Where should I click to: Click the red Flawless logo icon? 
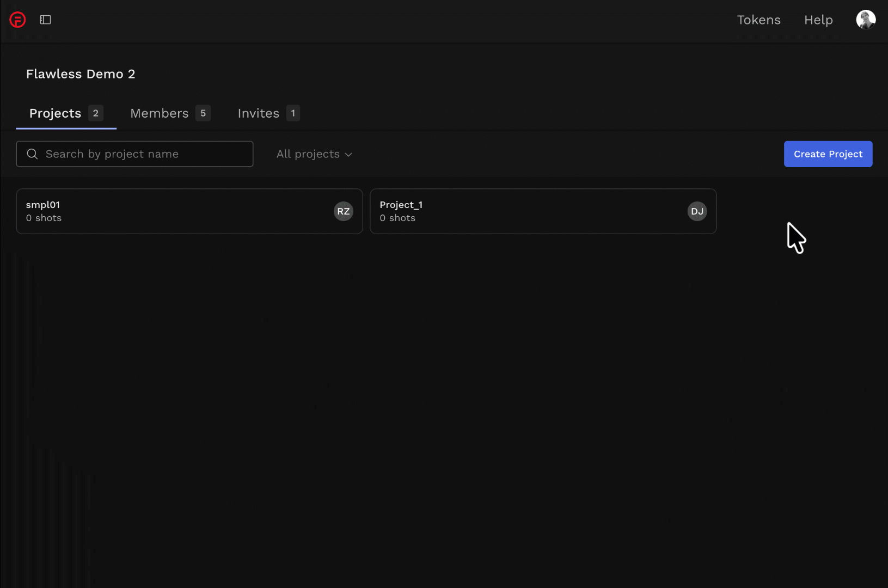point(17,20)
